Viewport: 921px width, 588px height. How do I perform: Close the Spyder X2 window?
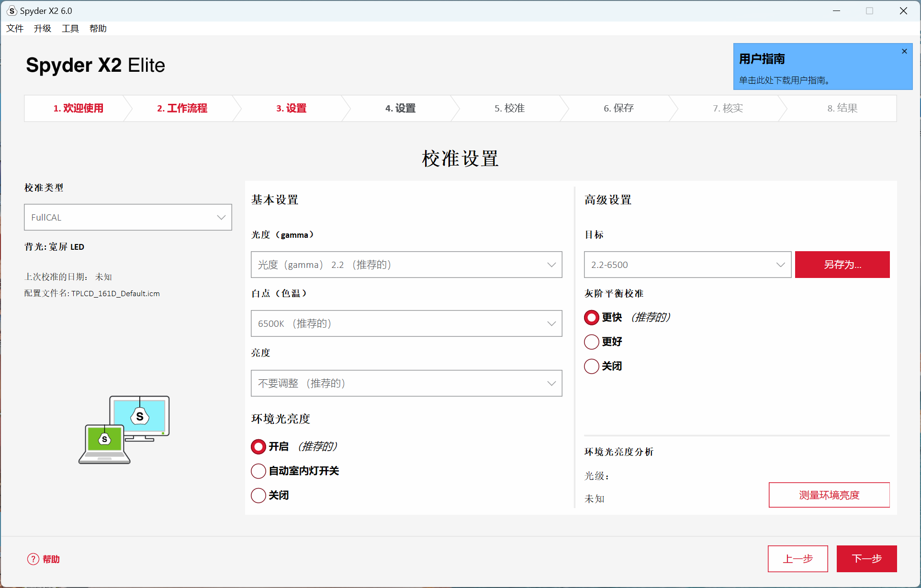coord(903,11)
